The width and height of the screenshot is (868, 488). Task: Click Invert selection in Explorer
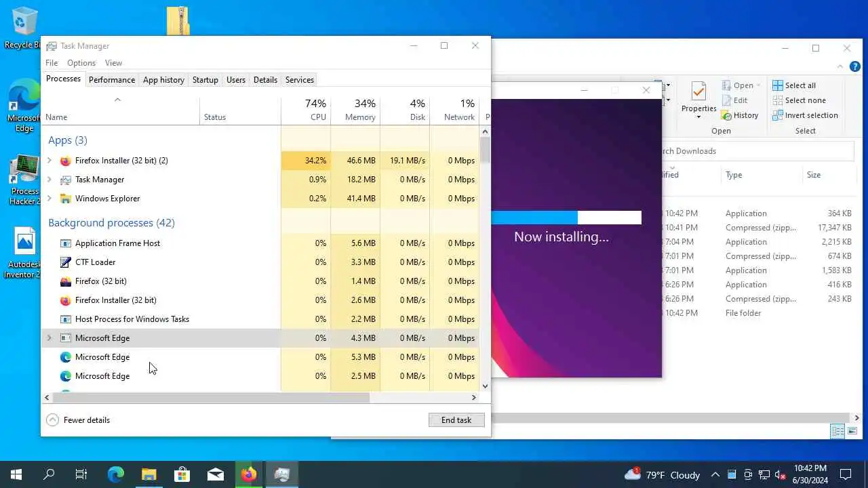[x=806, y=115]
